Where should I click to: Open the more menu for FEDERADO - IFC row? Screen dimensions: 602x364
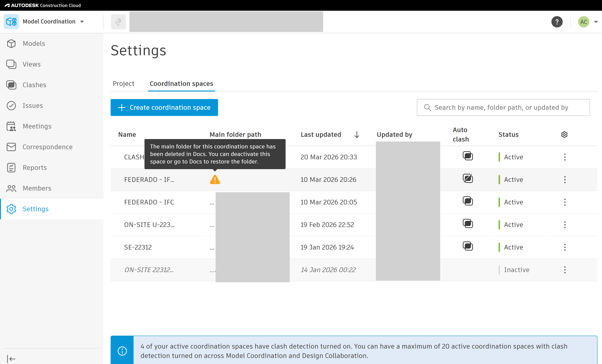565,202
